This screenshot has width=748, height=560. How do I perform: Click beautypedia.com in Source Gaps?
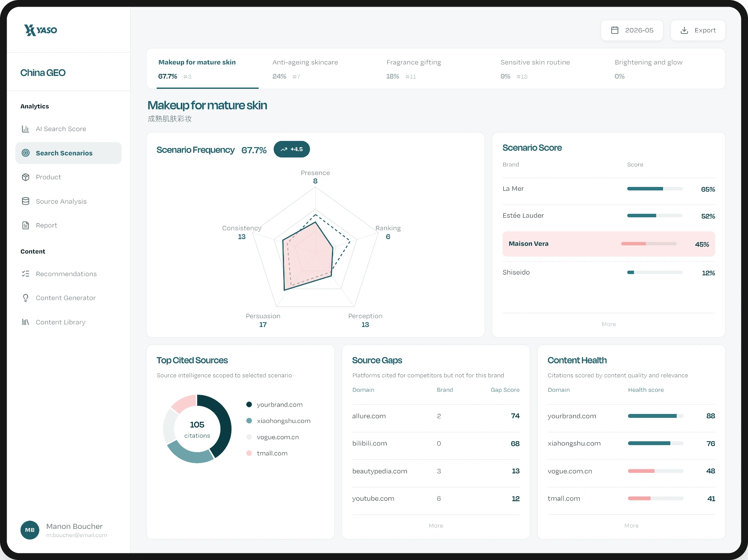point(379,471)
